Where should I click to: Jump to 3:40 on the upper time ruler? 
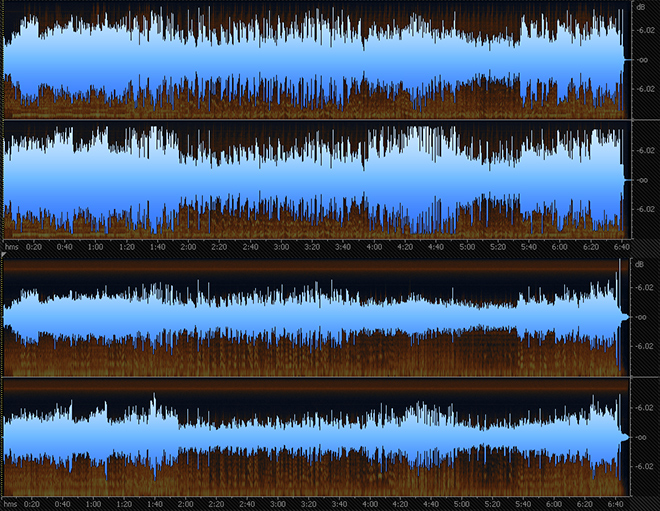point(343,247)
